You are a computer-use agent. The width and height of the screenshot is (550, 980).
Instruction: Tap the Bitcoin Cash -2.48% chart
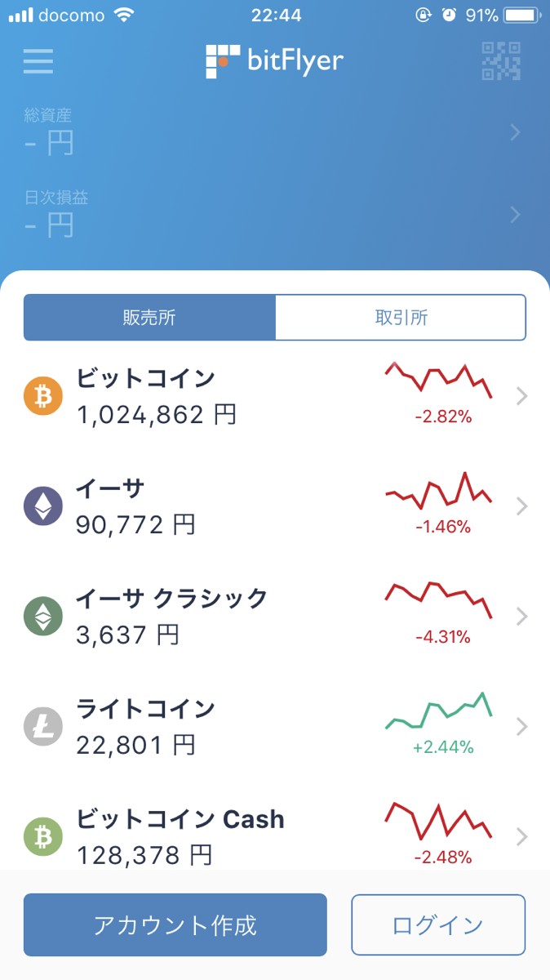click(439, 822)
